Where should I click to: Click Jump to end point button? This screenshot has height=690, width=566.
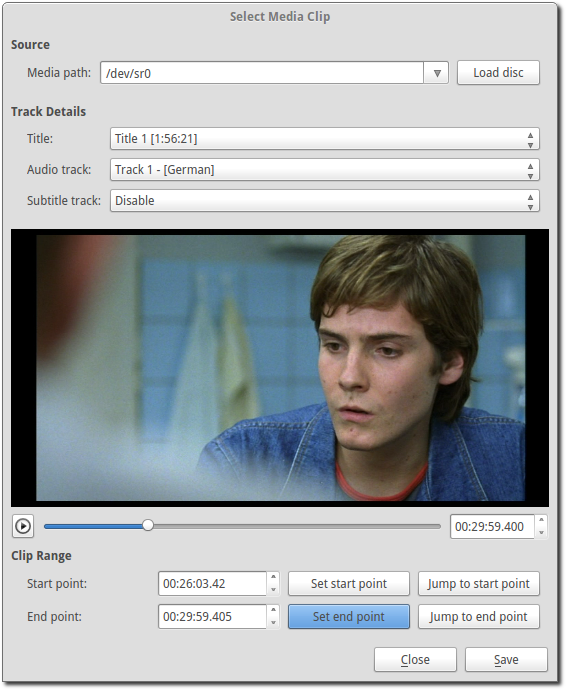[x=478, y=617]
